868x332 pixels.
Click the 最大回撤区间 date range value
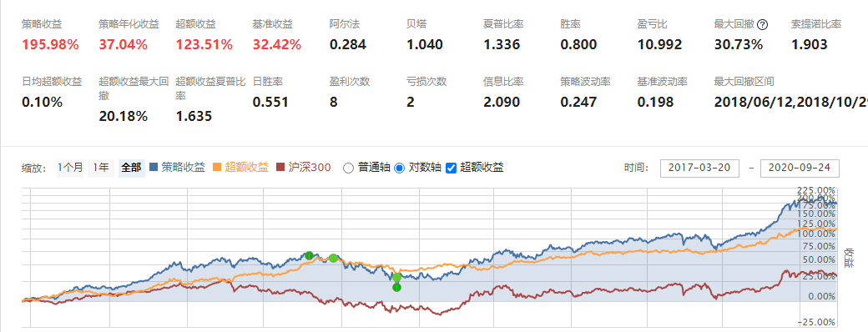(x=791, y=102)
